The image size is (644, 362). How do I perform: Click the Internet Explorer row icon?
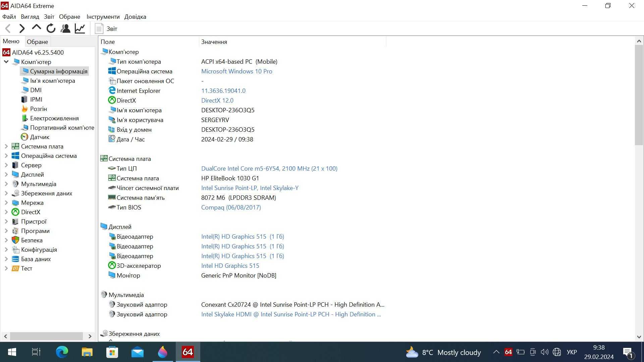[x=112, y=90]
